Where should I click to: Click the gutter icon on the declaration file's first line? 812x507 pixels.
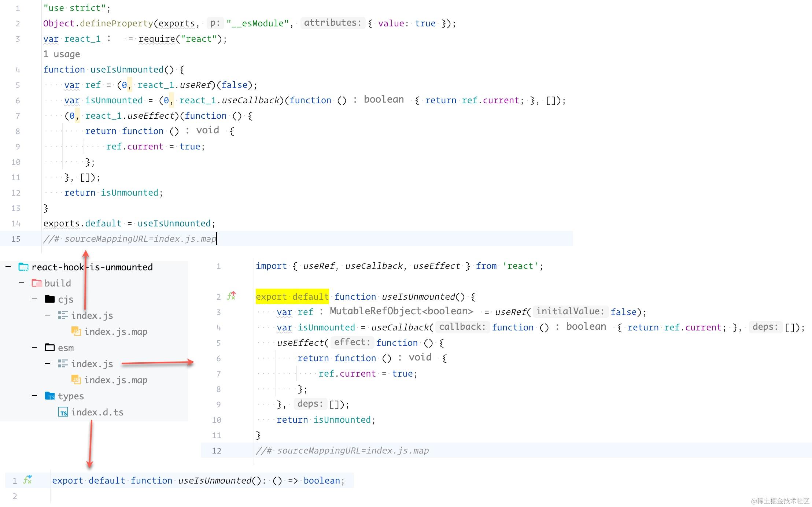27,480
